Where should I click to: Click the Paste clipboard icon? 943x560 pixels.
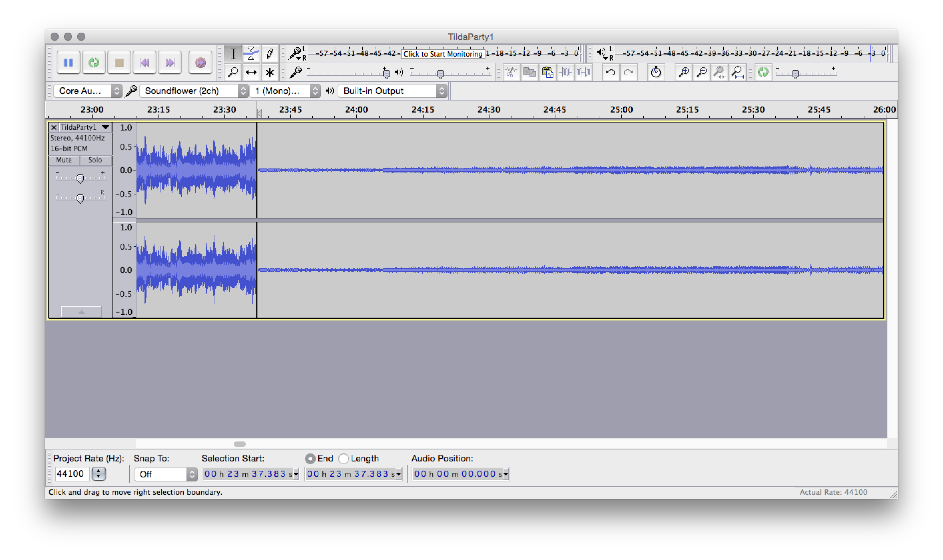point(547,72)
